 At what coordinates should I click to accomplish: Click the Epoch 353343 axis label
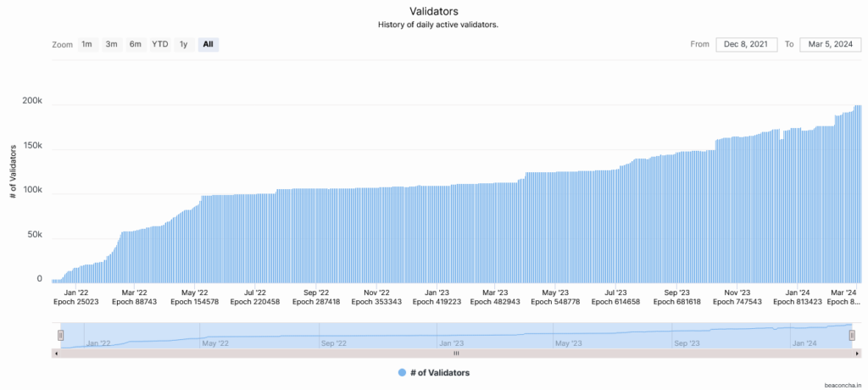pos(377,302)
